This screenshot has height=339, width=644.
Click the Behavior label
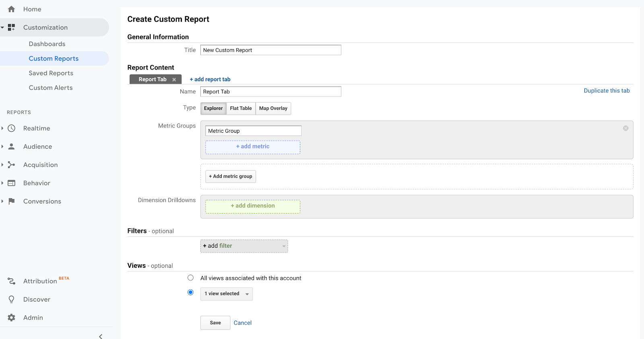click(x=37, y=183)
